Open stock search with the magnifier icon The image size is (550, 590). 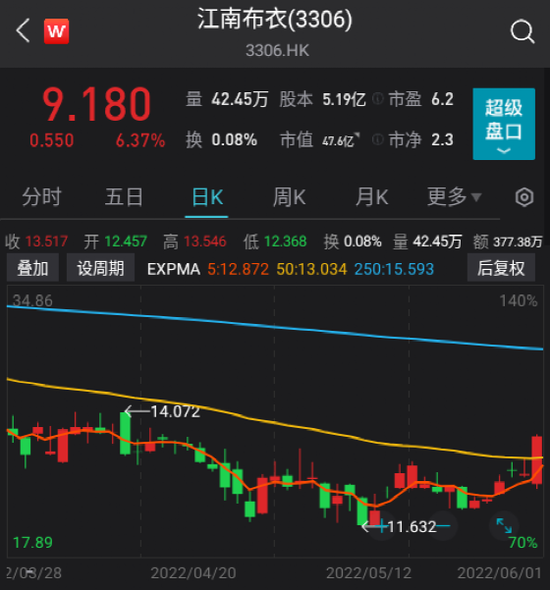coord(523,32)
